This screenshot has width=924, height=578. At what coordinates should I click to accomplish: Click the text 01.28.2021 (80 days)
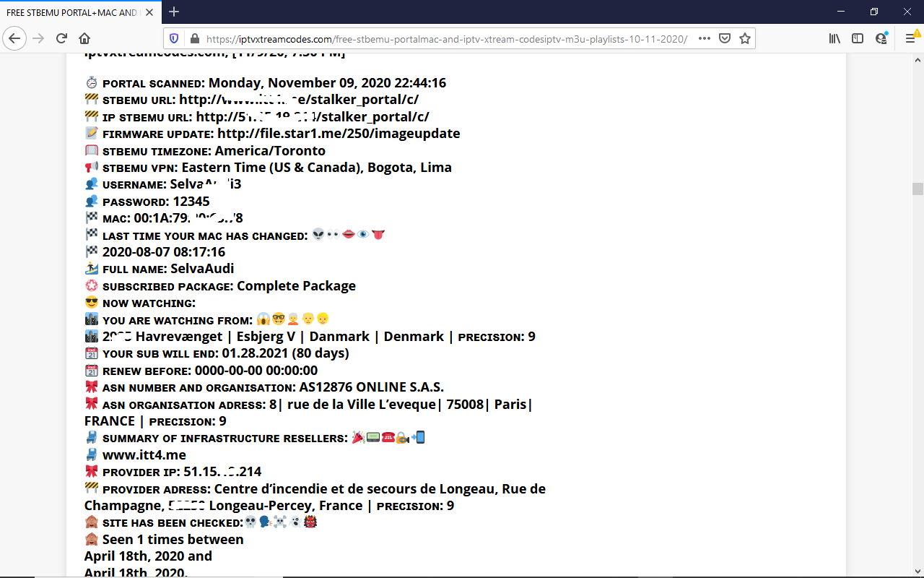tap(286, 353)
